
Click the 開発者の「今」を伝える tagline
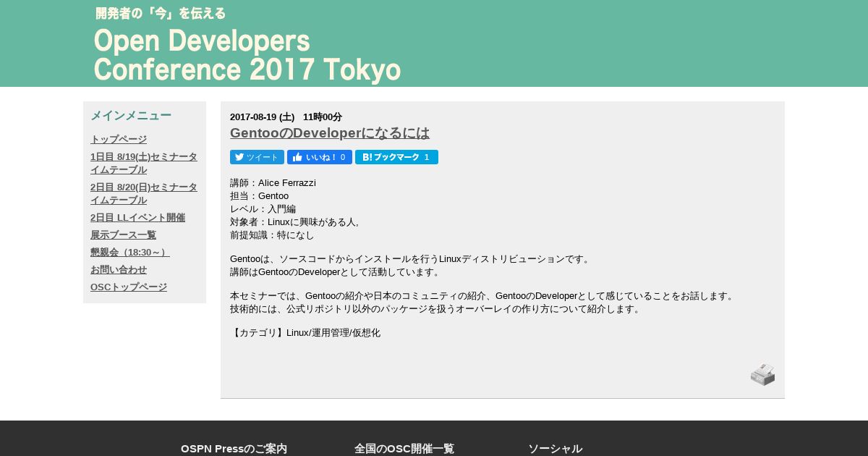tap(161, 13)
